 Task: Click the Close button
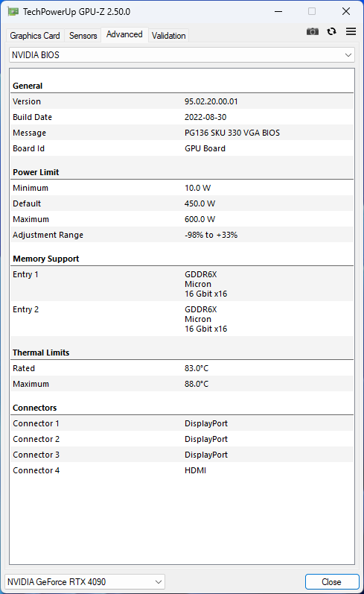click(332, 581)
